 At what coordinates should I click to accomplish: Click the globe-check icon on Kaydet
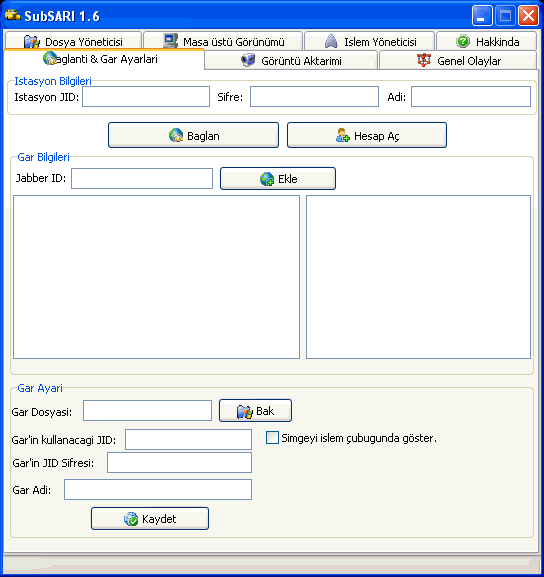pyautogui.click(x=131, y=519)
